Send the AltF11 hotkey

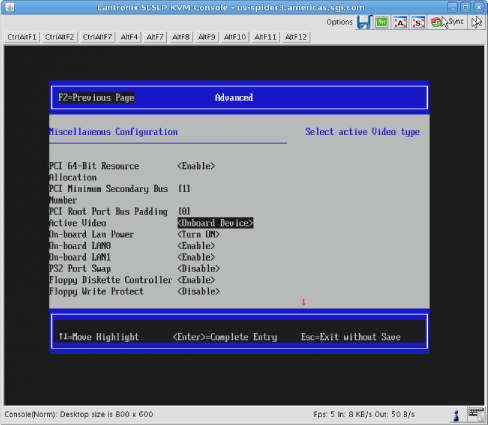265,37
